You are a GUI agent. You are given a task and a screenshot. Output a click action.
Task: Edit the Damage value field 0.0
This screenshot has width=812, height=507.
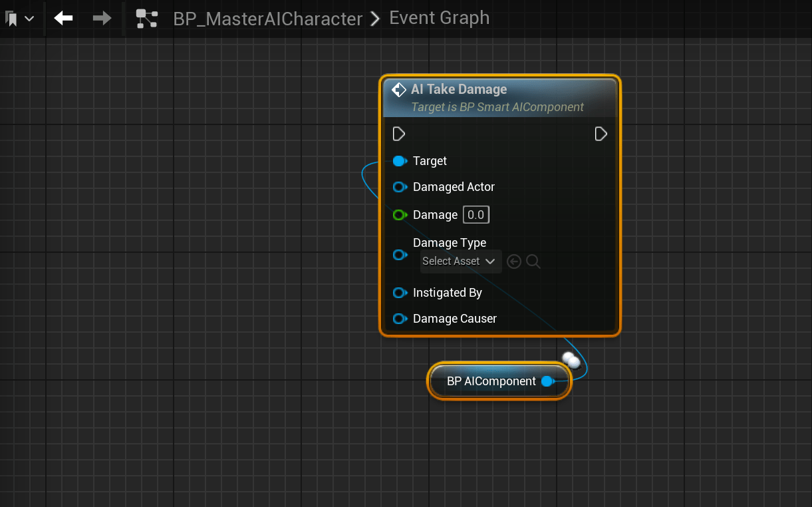tap(476, 215)
